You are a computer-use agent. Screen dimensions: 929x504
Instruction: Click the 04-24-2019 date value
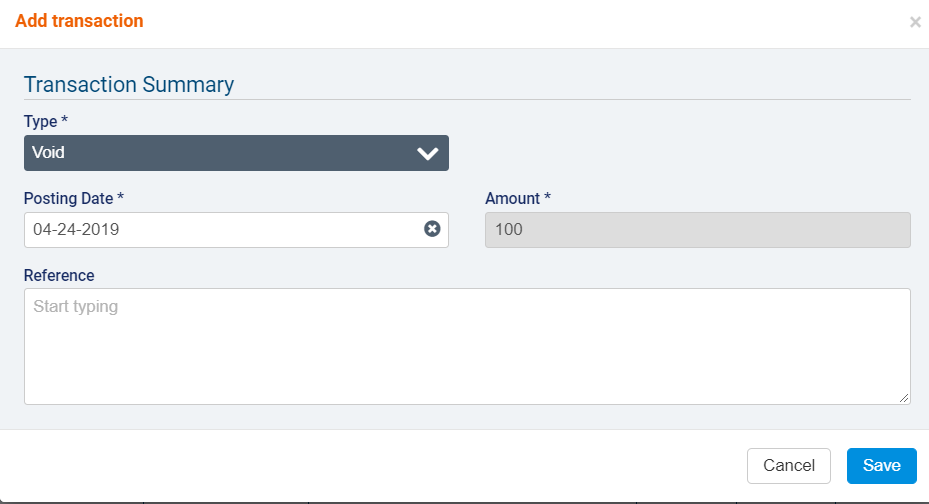(x=76, y=229)
